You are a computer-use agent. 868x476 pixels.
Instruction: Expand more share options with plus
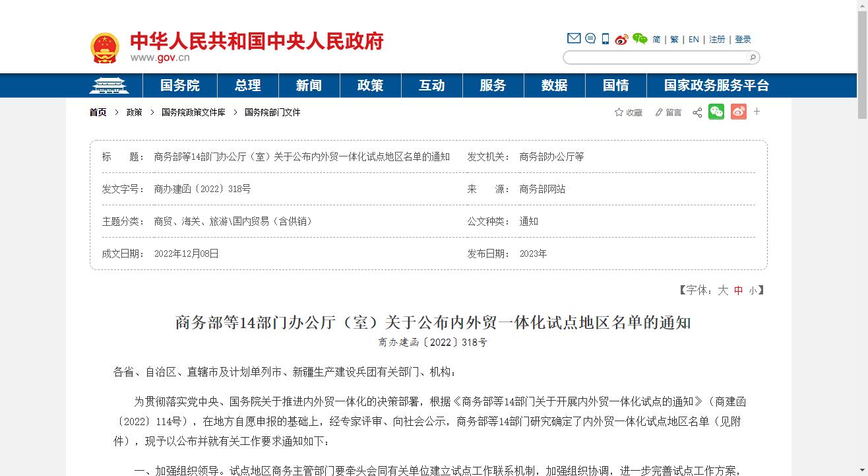point(757,112)
